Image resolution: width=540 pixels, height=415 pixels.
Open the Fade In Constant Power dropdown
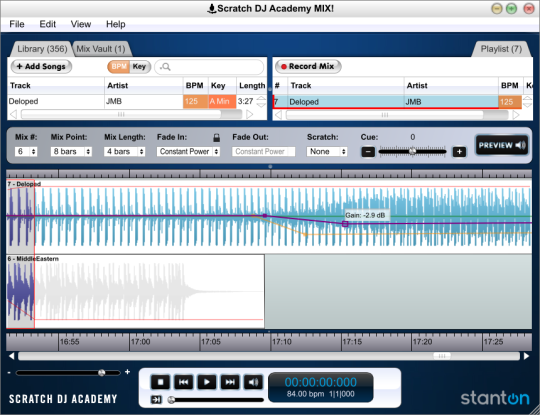pos(188,152)
